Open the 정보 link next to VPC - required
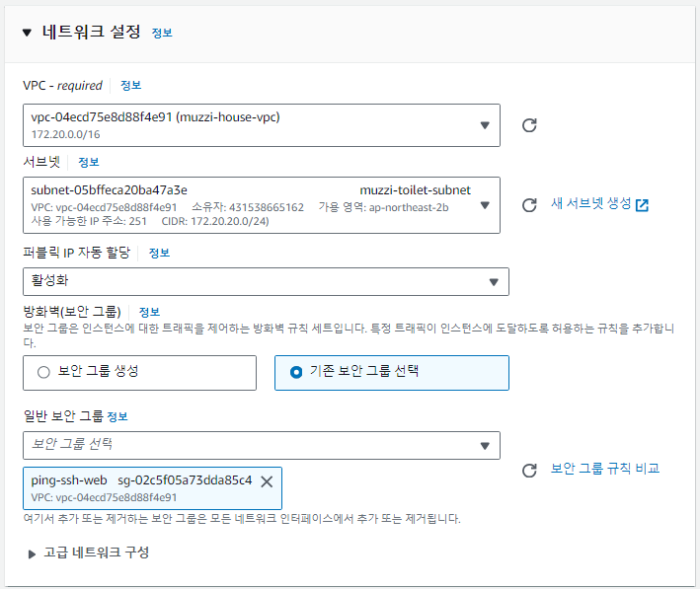This screenshot has height=589, width=700. coord(130,85)
